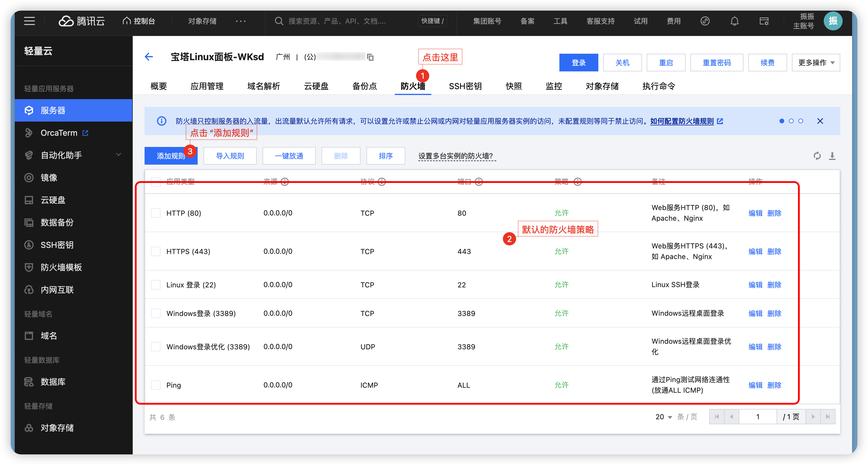Download the firewall rules list

tap(832, 156)
